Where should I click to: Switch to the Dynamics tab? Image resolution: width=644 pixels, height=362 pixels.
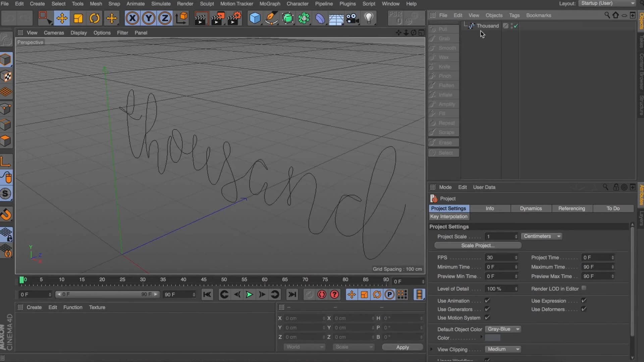pos(531,208)
